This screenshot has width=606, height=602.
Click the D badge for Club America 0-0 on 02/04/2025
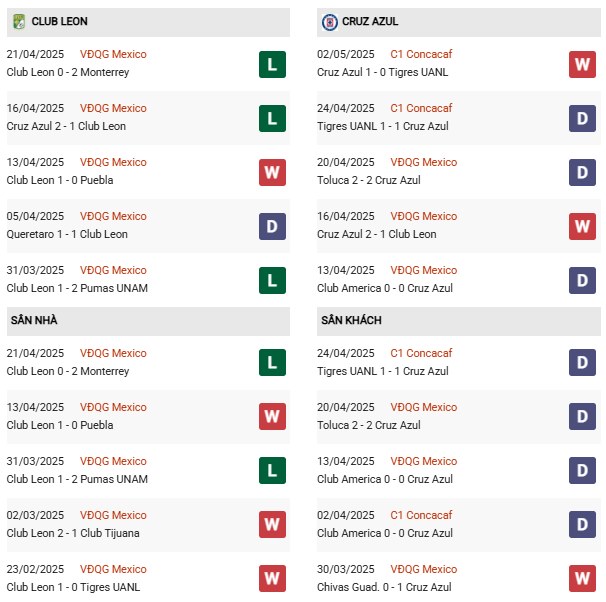[x=582, y=525]
